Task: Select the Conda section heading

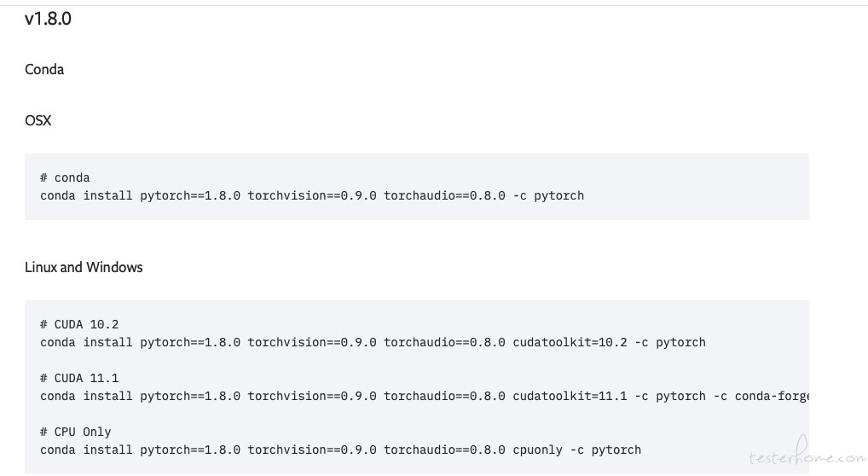Action: [44, 69]
